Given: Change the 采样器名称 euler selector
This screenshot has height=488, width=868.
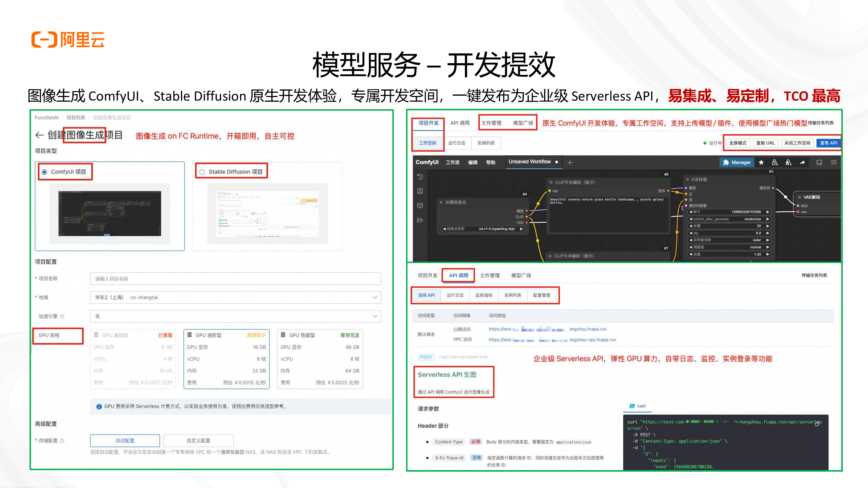Looking at the screenshot, I should point(757,240).
